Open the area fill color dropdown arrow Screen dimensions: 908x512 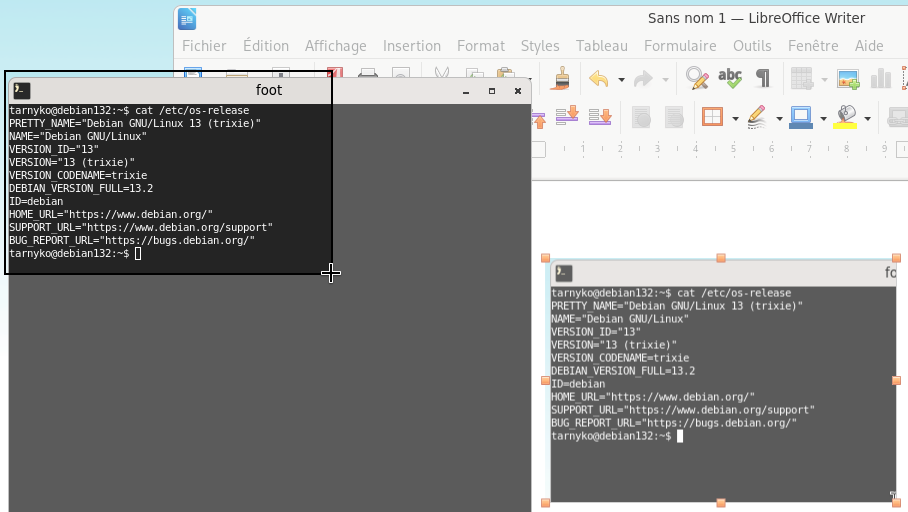click(867, 119)
